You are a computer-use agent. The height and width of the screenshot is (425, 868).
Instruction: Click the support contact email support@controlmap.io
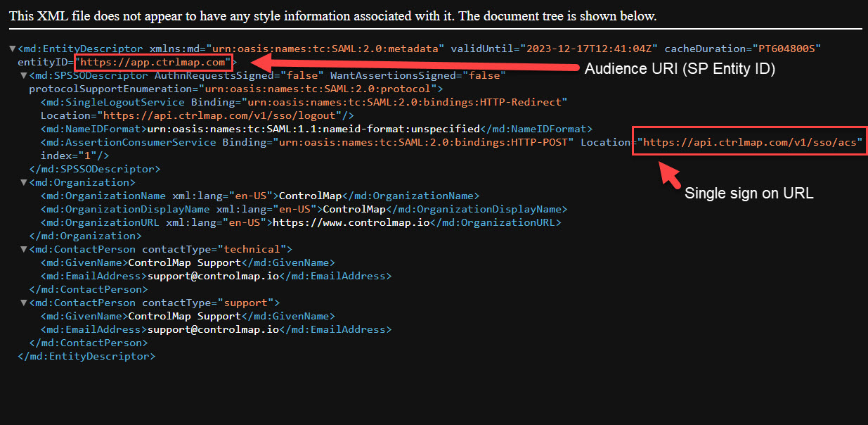213,329
